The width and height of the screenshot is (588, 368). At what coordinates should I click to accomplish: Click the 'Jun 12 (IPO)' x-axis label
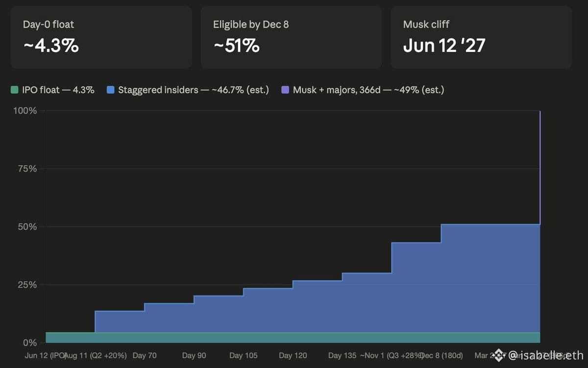[x=46, y=355]
